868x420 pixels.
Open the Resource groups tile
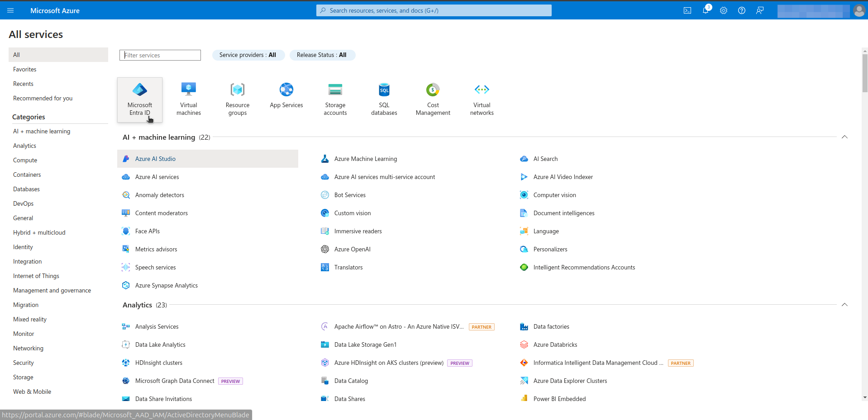(x=238, y=100)
